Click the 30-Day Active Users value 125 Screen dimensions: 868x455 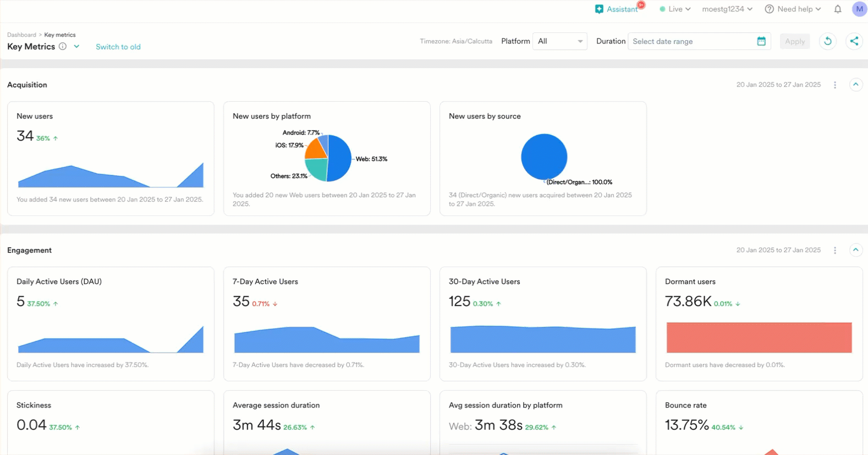(x=459, y=301)
